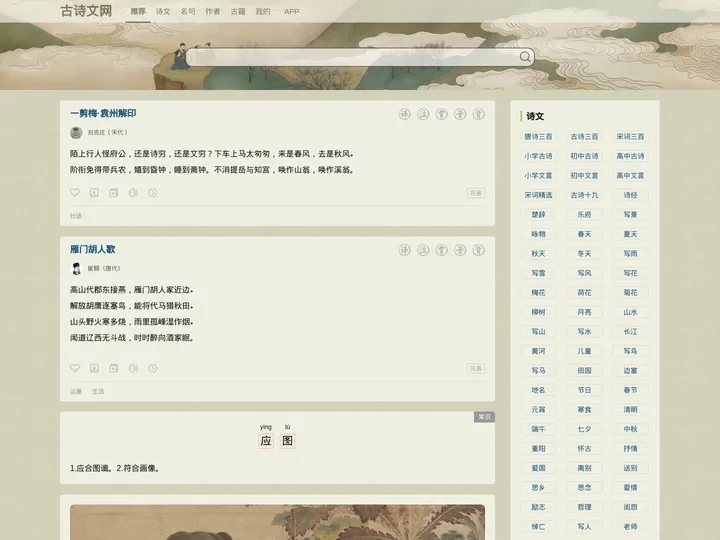
Task: Open author link 崔颢（唐代）
Action: [104, 268]
